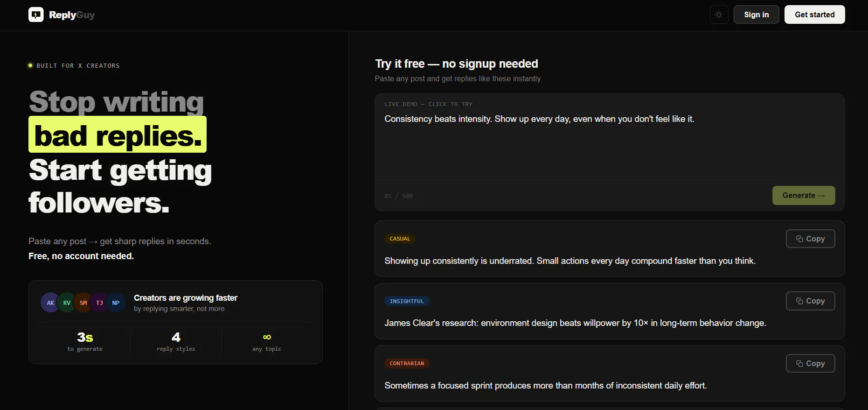Click the INSIGHTFUL style tag

coord(407,301)
